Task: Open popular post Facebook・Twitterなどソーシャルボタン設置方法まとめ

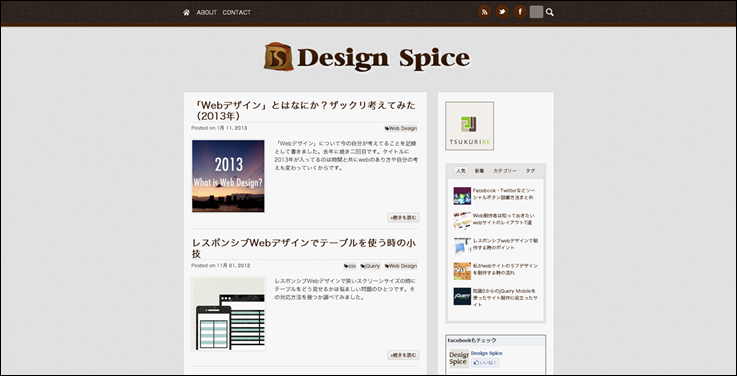Action: click(504, 194)
